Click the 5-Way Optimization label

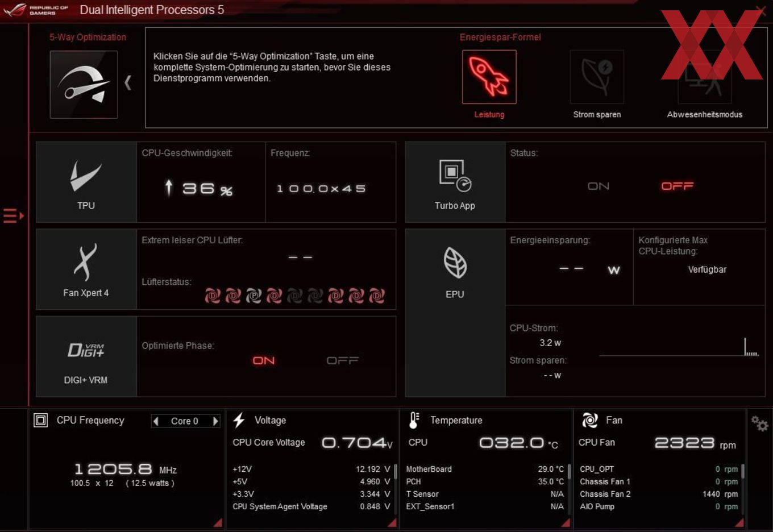click(x=88, y=37)
